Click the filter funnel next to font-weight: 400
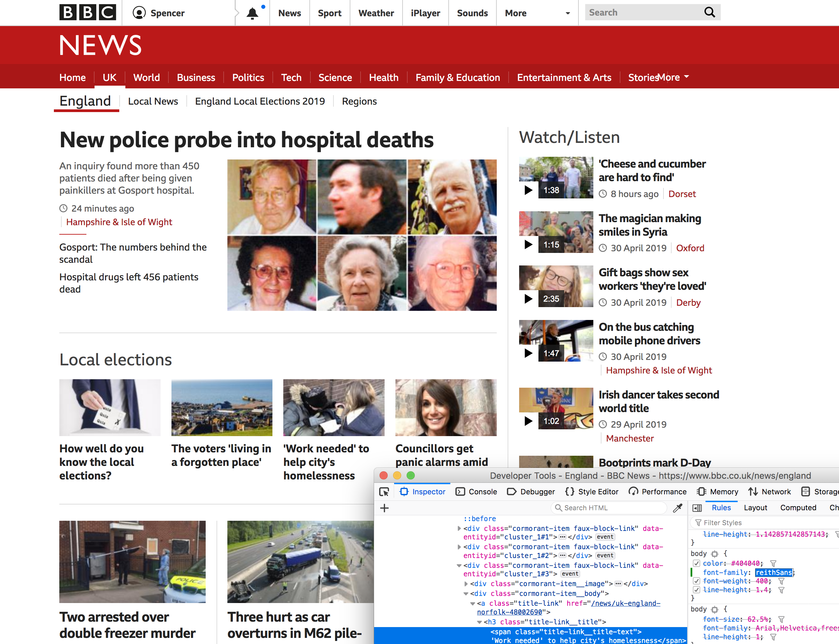This screenshot has width=839, height=644. [x=781, y=581]
